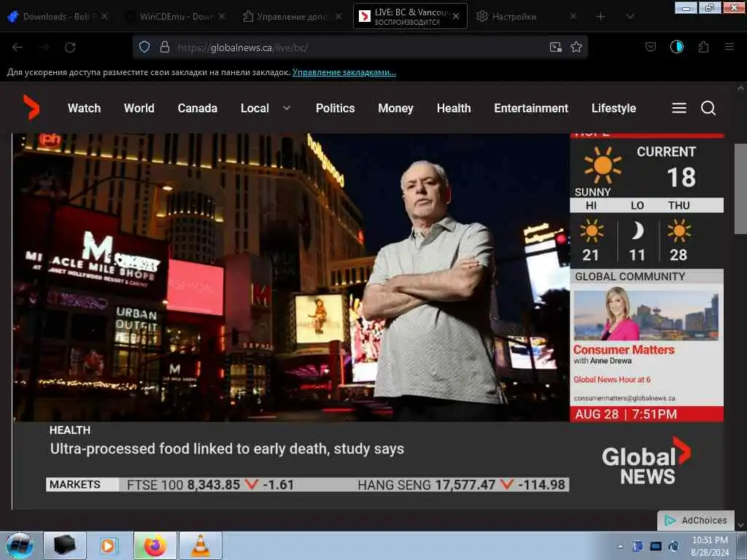Switch to the WinCDEmu Download tab
The height and width of the screenshot is (560, 747).
click(175, 16)
